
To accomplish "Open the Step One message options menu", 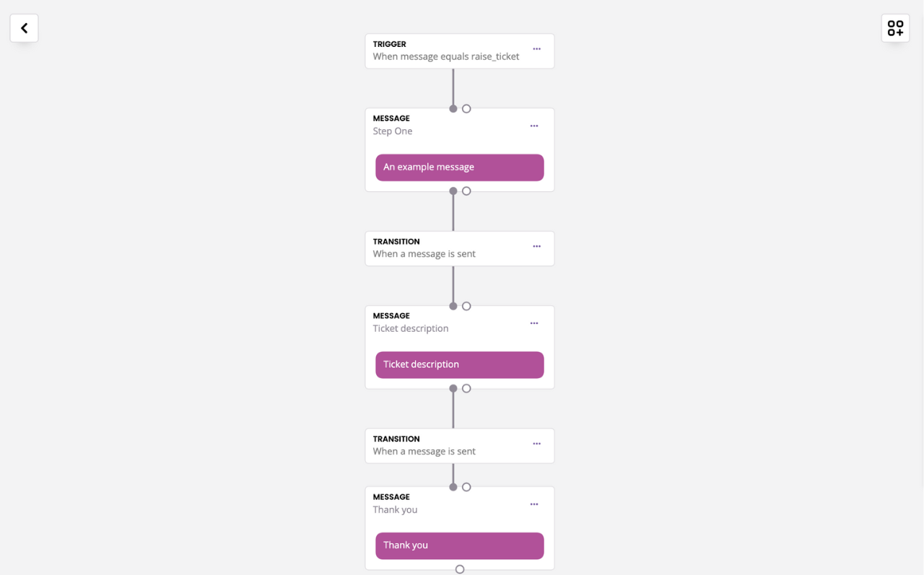I will click(534, 126).
